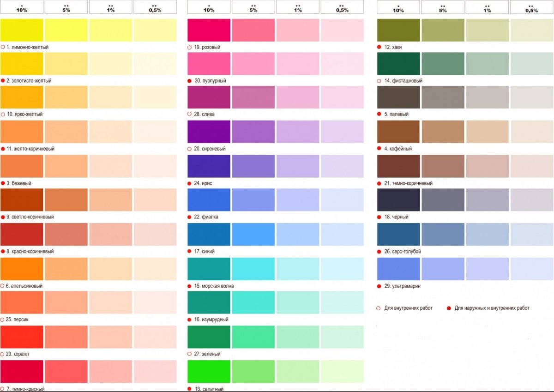Click the 10% header above лимонно-желтый column

pyautogui.click(x=22, y=7)
